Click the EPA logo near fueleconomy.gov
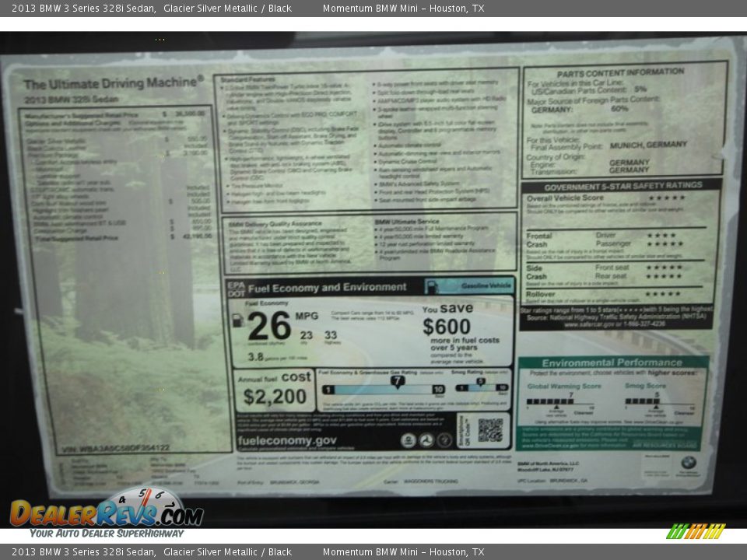This screenshot has width=747, height=560. point(407,439)
